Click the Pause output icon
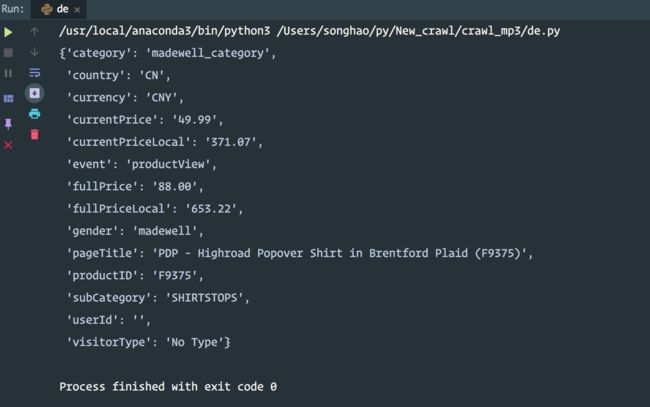Screen dimensions: 650x407 8,73
